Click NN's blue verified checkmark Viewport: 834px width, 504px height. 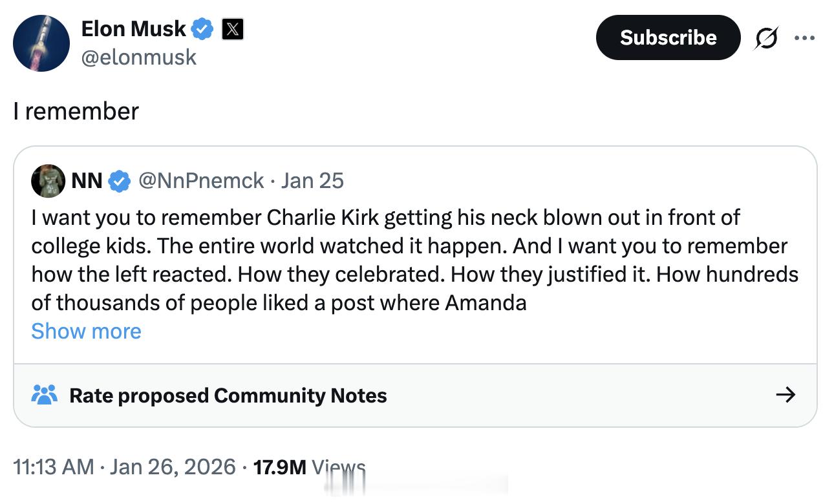119,181
